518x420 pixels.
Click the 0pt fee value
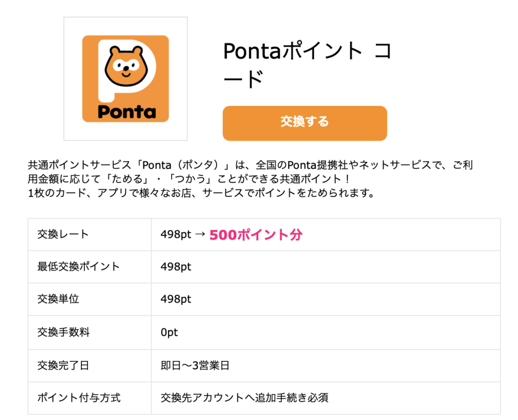(x=169, y=332)
